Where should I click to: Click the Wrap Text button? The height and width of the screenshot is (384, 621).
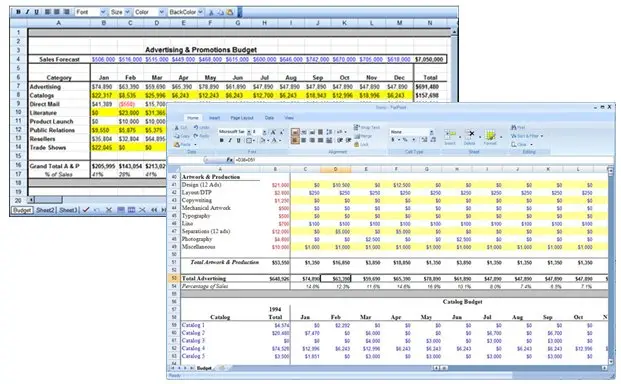(x=367, y=127)
